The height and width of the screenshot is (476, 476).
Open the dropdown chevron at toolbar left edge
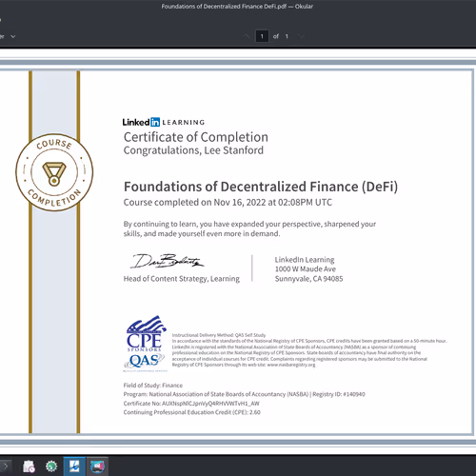(13, 36)
